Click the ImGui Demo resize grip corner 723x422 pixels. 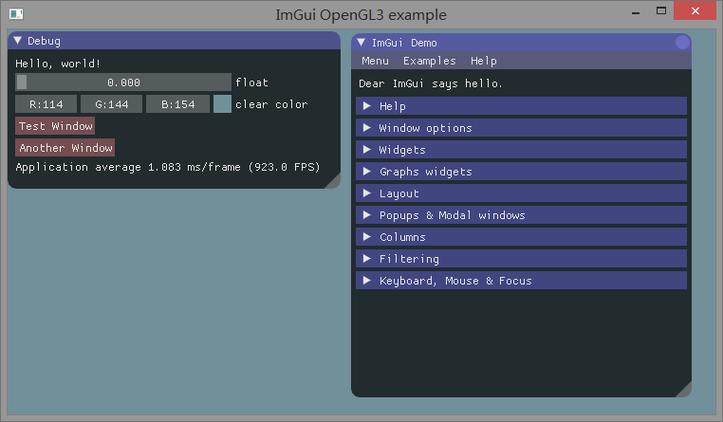[684, 390]
